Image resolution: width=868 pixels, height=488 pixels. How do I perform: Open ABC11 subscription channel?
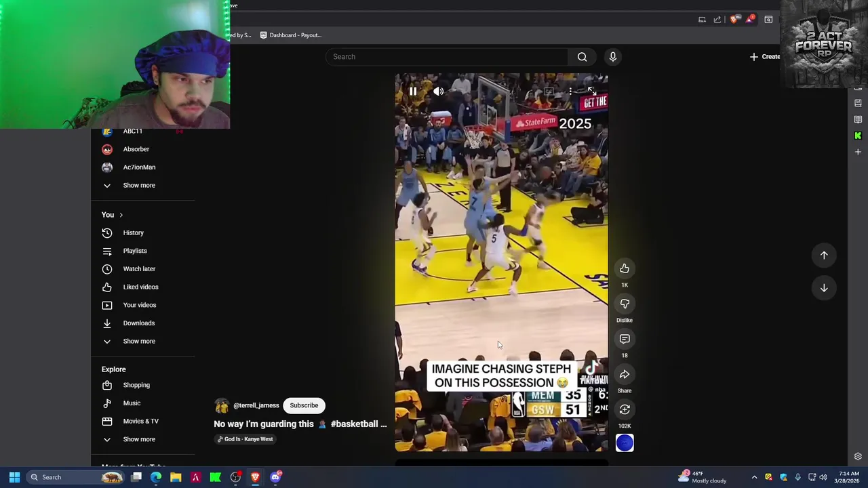(133, 131)
